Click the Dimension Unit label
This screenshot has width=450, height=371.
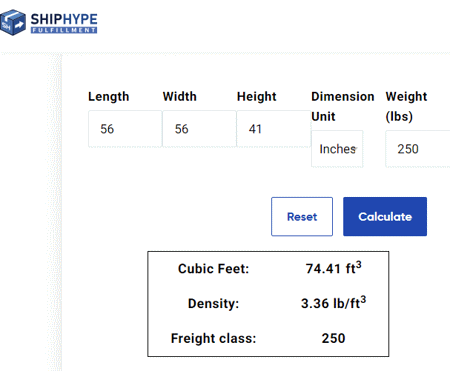[x=343, y=106]
